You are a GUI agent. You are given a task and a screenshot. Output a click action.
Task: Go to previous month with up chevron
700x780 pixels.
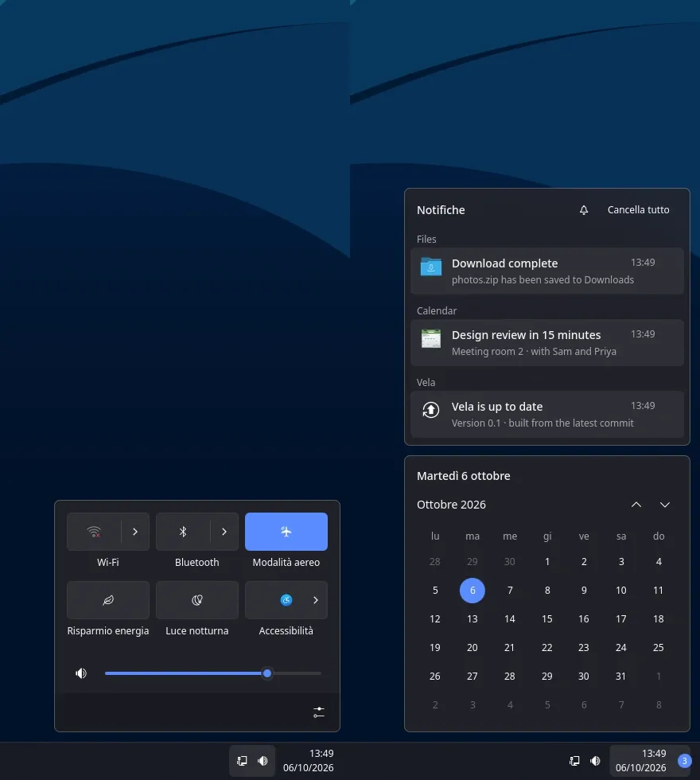[636, 505]
